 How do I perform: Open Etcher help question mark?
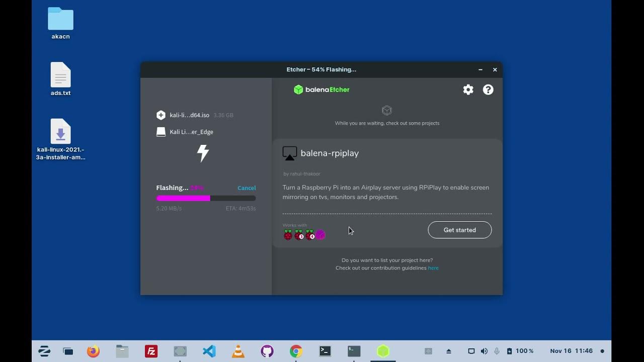(x=488, y=89)
